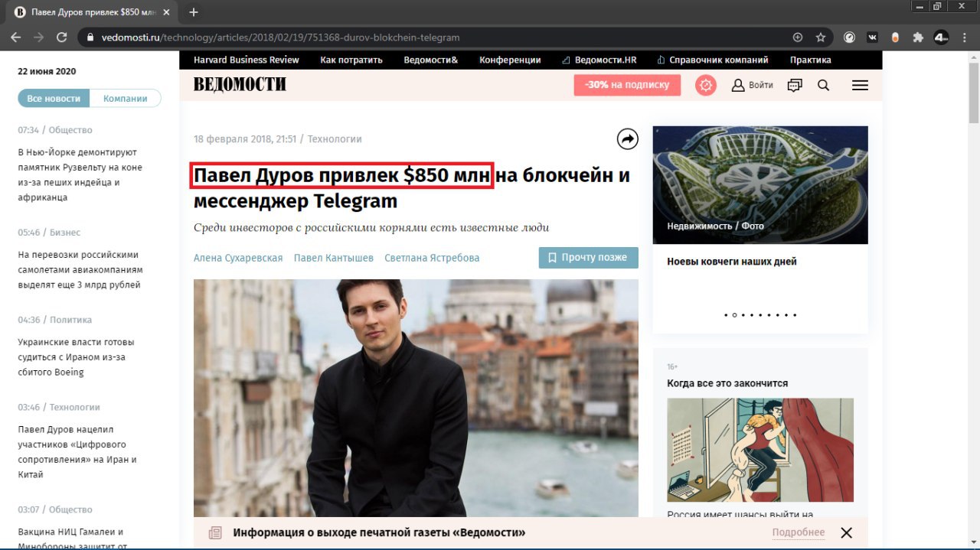
Task: Open the Ведомости& menu item
Action: click(x=431, y=60)
